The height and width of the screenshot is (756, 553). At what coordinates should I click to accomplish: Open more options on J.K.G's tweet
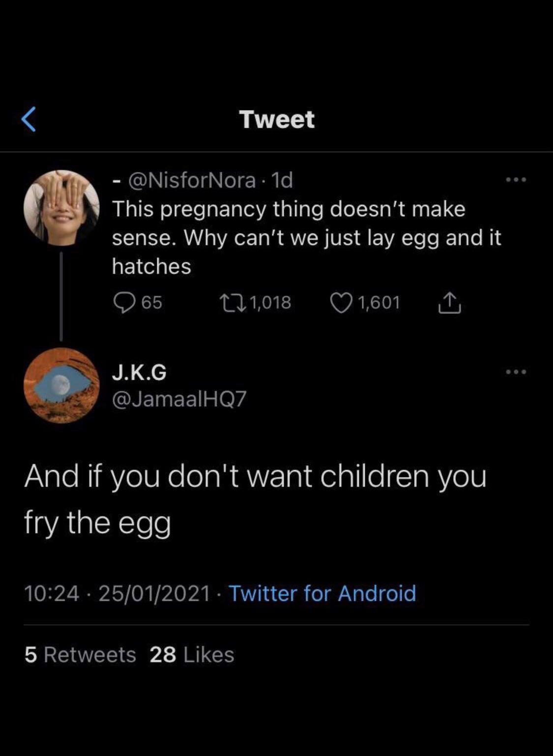(x=516, y=372)
